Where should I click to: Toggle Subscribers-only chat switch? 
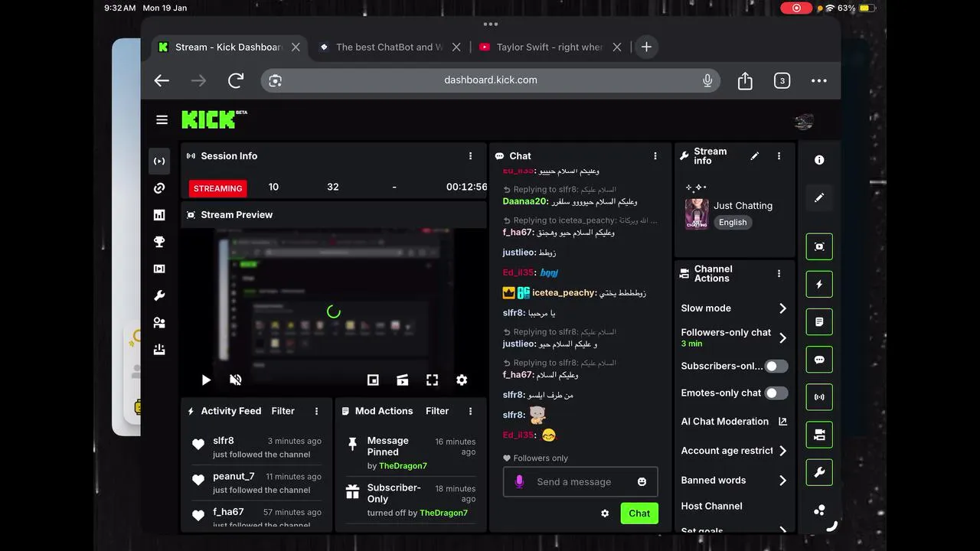776,367
